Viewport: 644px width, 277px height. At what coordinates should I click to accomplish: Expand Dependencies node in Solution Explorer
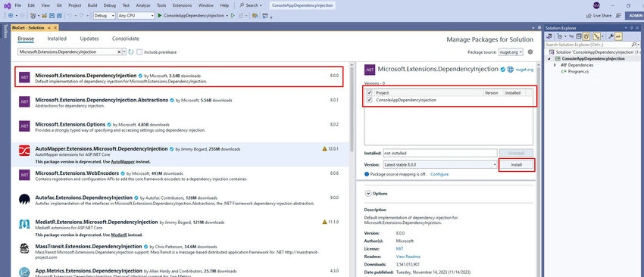[555, 65]
